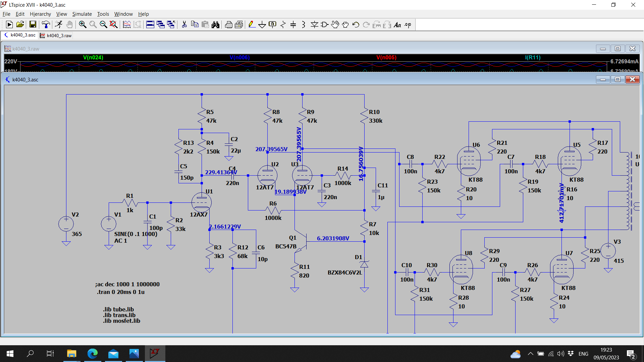Maximize the k4040_3.raw plot window
Viewport: 644px width, 362px height.
click(618, 49)
